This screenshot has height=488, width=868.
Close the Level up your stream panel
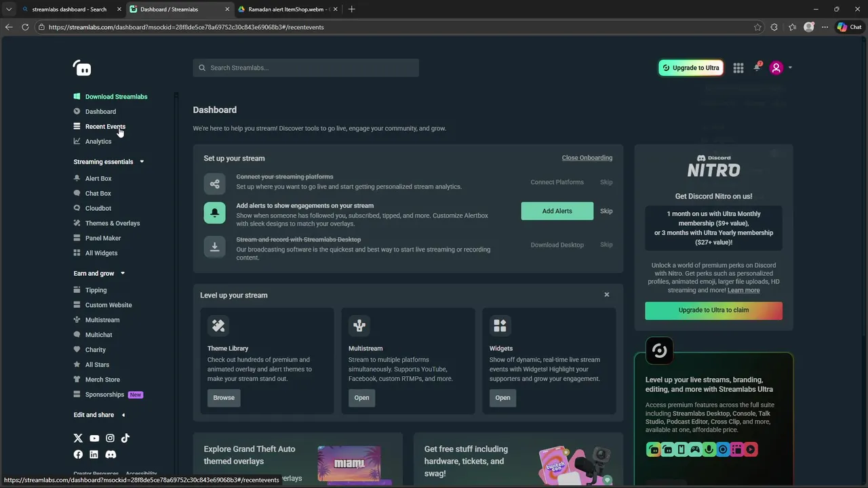point(607,295)
